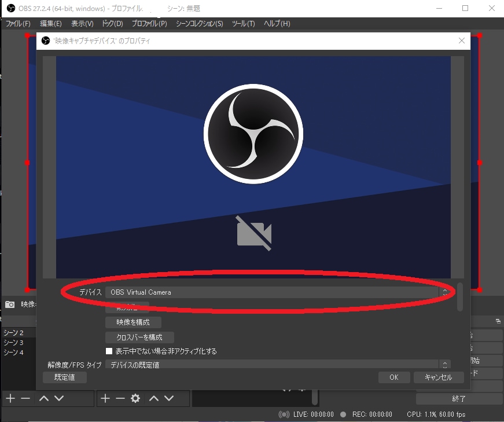Remove selected source with the minus icon
This screenshot has width=504, height=422.
pos(120,398)
